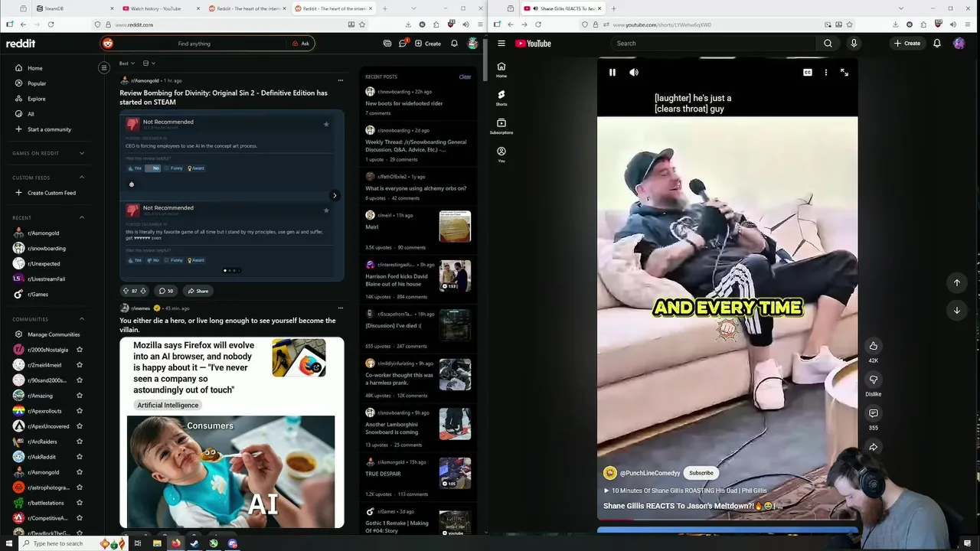Toggle closed captions on the short
This screenshot has height=551, width=980.
tap(807, 72)
